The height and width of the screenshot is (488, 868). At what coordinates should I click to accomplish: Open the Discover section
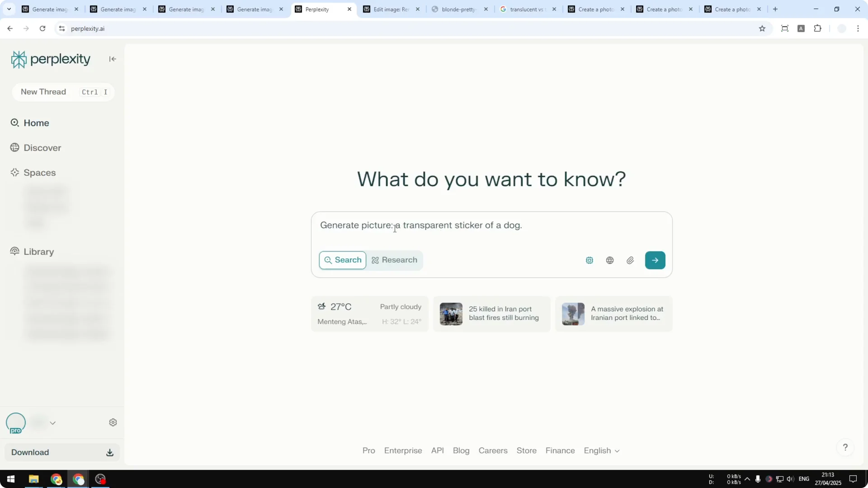click(x=43, y=148)
